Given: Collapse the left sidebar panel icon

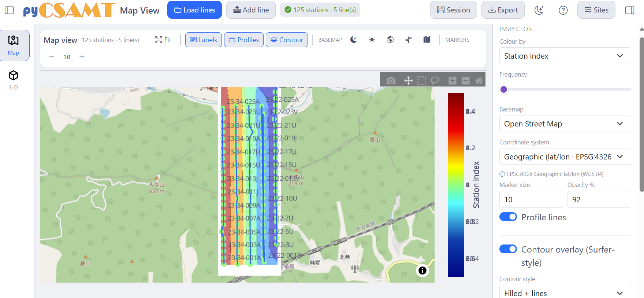Looking at the screenshot, I should 9,10.
